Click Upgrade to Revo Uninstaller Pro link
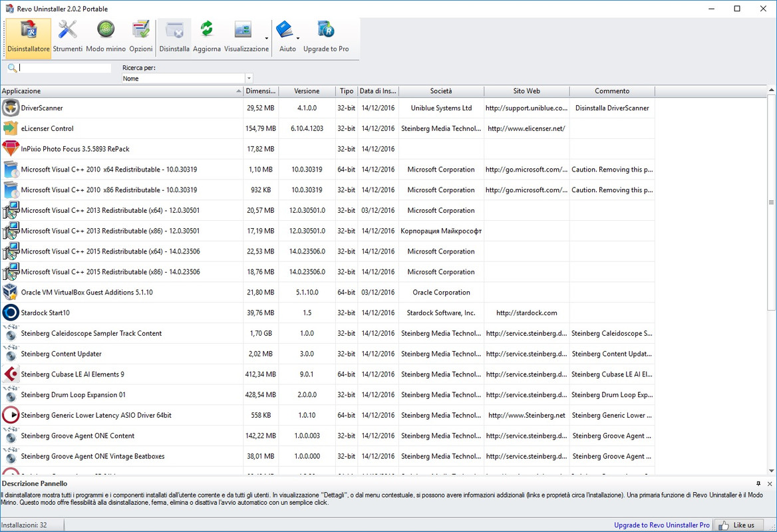The image size is (777, 532). pos(661,525)
